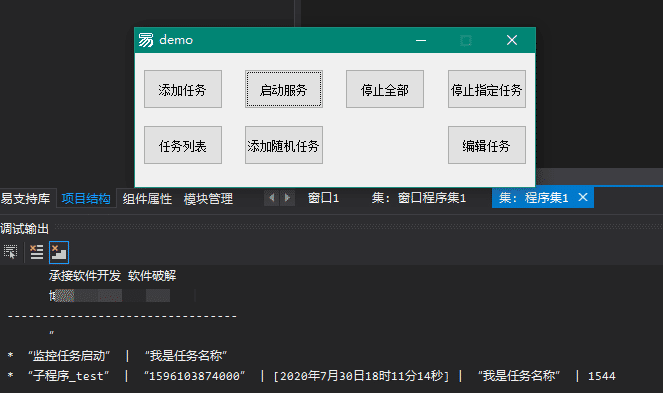This screenshot has width=663, height=393.
Task: Click the 承接软件开发 软件破解 output line
Action: click(x=112, y=276)
